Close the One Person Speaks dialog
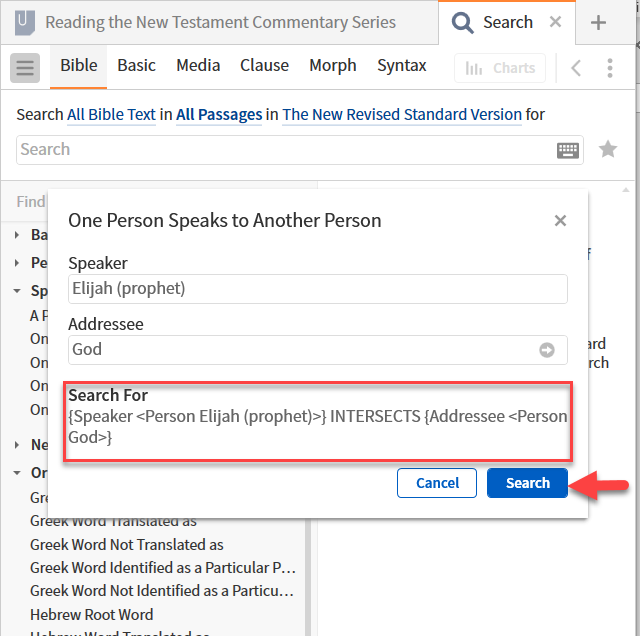This screenshot has width=640, height=636. coord(560,220)
